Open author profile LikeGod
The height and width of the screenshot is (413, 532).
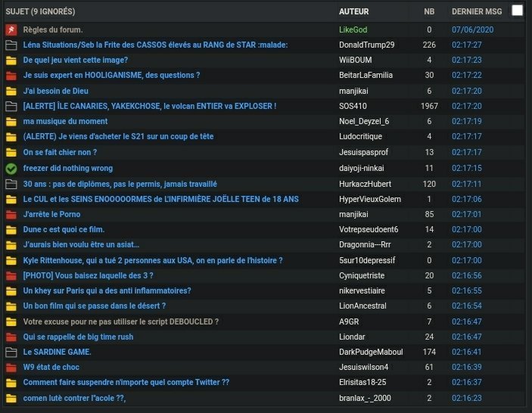click(353, 29)
